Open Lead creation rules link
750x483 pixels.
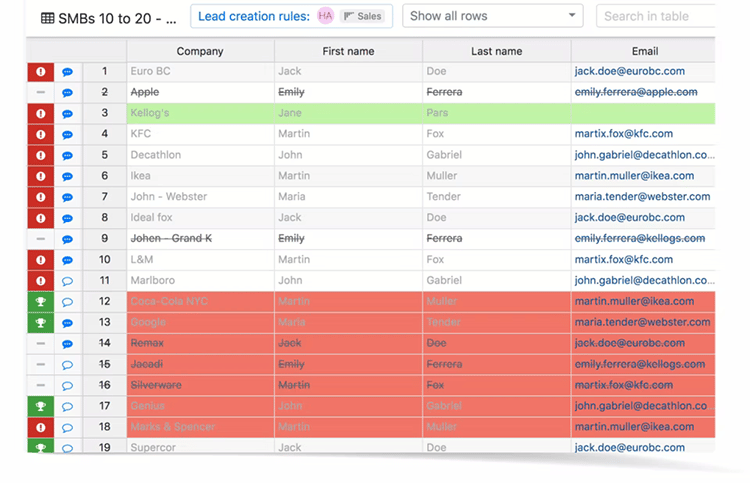[254, 16]
